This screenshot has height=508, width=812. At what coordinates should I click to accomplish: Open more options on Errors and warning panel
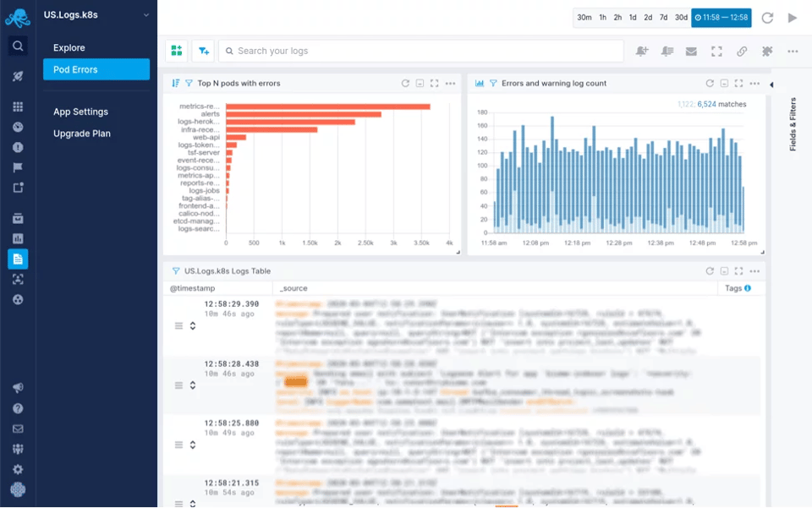[x=755, y=84]
